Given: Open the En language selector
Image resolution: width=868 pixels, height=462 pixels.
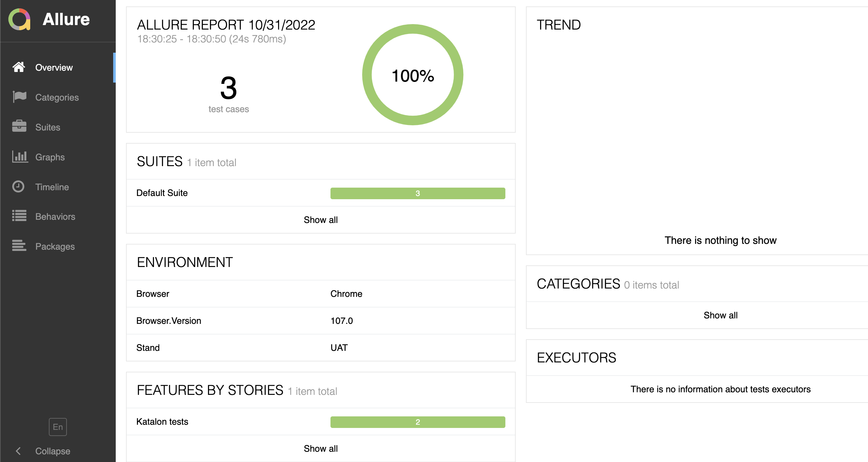Looking at the screenshot, I should (x=58, y=427).
